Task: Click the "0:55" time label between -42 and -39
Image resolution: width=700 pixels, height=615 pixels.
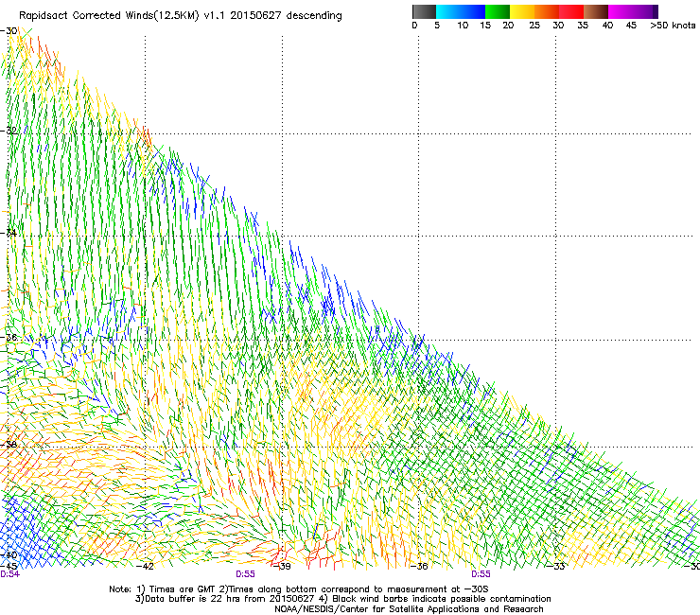Action: pyautogui.click(x=246, y=574)
